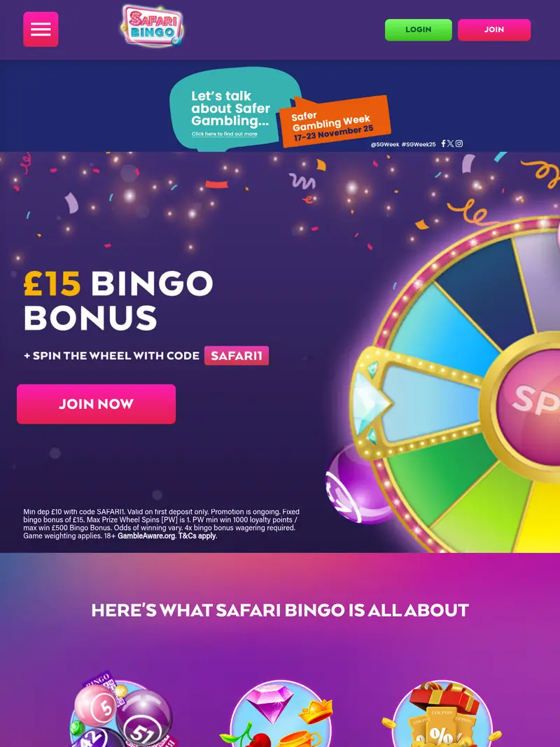560x747 pixels.
Task: Open the T&Cs apply link
Action: (x=198, y=535)
